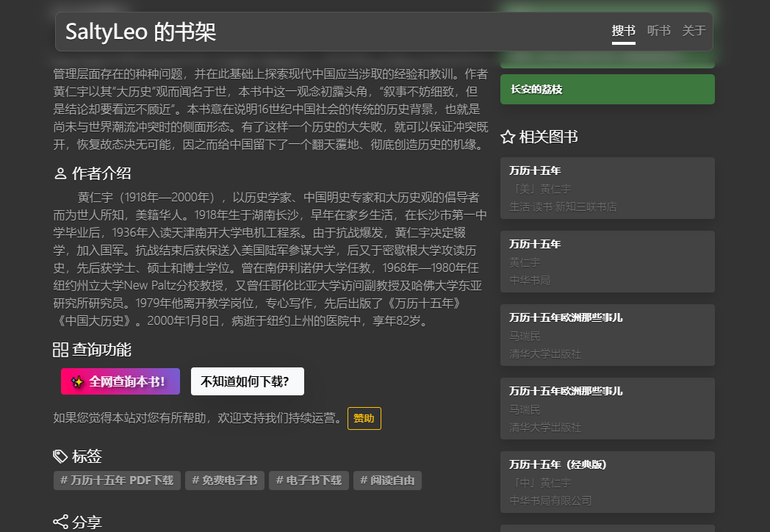Select the 阅读自由 tag
Screen dimensions: 770x532
click(x=387, y=481)
